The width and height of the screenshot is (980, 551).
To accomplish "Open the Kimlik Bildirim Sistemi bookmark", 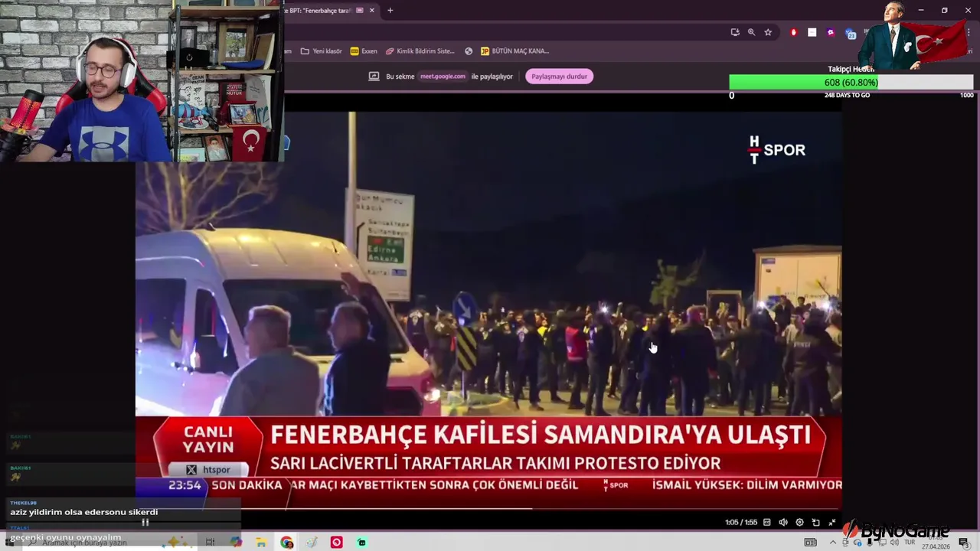I will coord(420,51).
